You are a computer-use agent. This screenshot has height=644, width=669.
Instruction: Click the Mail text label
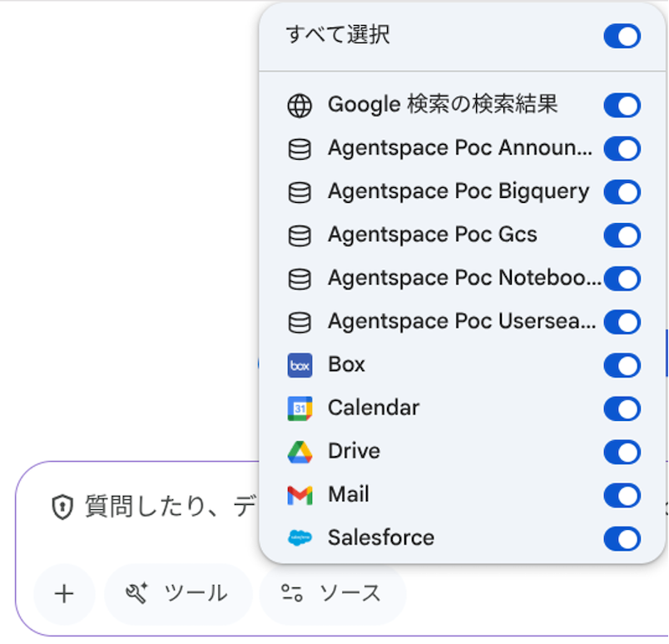pyautogui.click(x=348, y=494)
